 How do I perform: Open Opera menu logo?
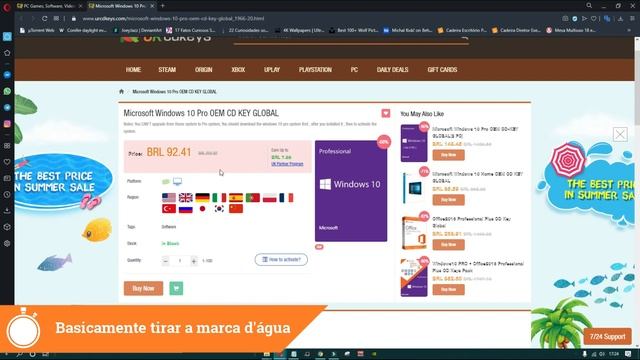[x=6, y=6]
